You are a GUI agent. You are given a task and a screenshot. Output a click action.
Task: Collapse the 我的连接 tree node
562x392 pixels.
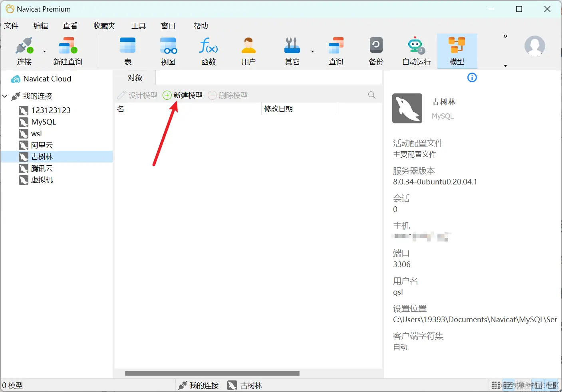5,96
